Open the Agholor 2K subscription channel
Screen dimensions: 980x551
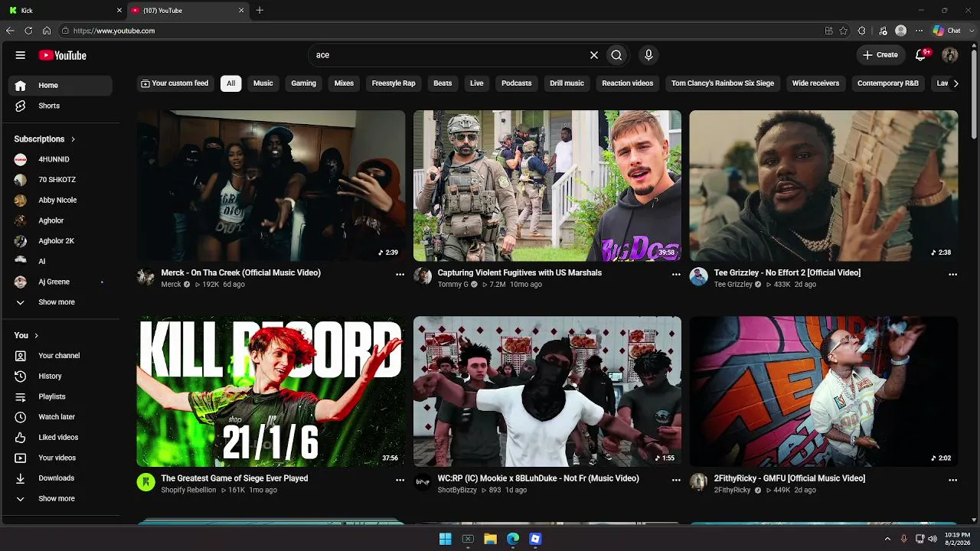click(61, 241)
